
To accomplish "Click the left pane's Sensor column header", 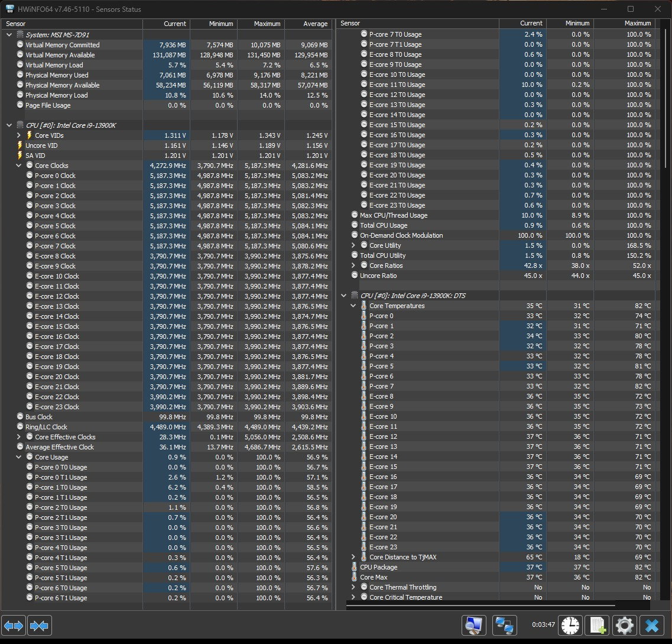I will [x=72, y=24].
